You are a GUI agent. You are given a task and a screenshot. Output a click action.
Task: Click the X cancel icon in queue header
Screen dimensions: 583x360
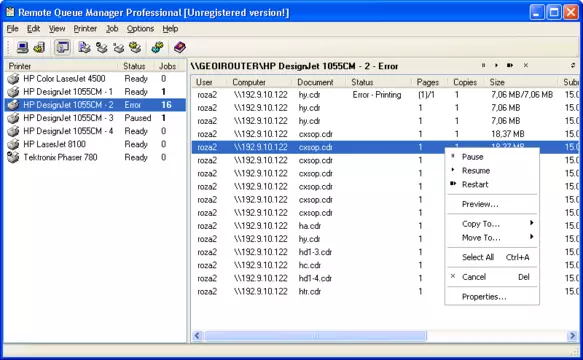pos(526,65)
